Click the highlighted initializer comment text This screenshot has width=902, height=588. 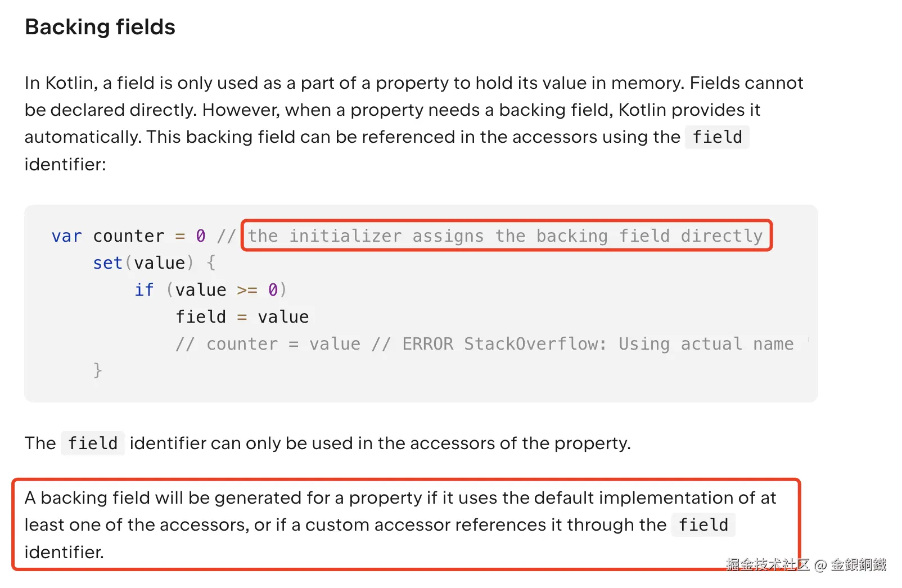click(x=506, y=236)
